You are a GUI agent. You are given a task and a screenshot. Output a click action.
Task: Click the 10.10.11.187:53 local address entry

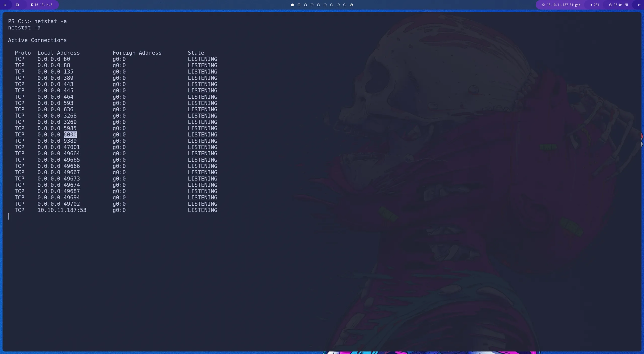click(62, 210)
